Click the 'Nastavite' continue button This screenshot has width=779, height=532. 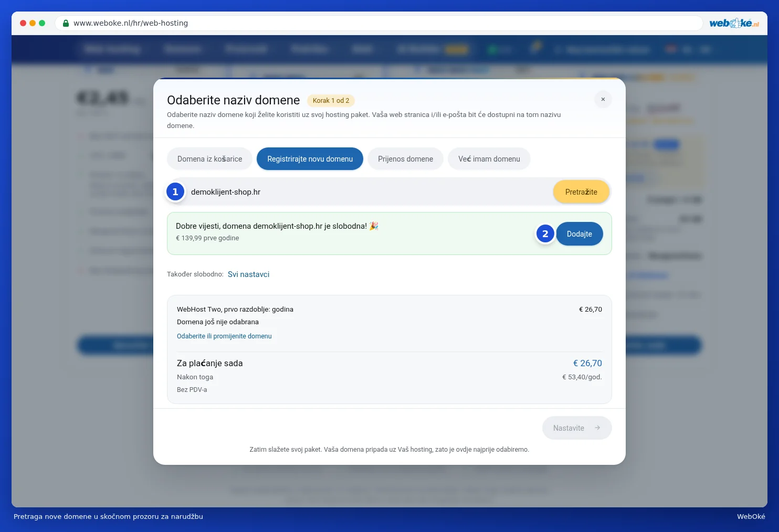577,428
